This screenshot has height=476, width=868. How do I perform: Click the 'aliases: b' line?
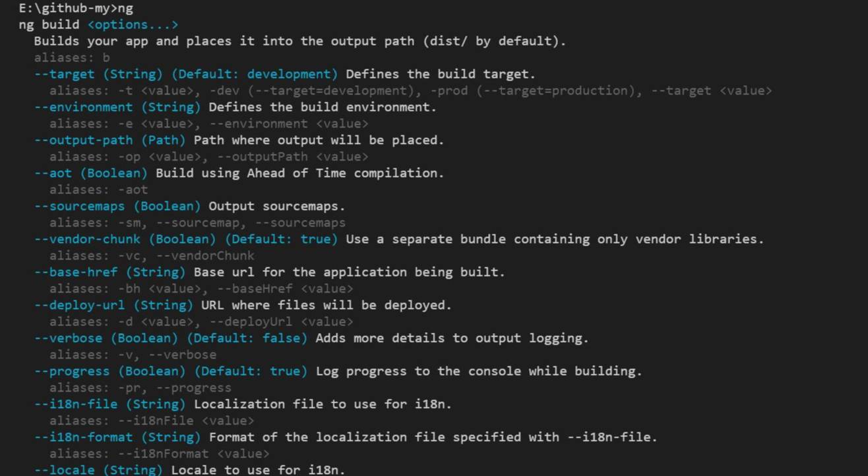coord(72,57)
